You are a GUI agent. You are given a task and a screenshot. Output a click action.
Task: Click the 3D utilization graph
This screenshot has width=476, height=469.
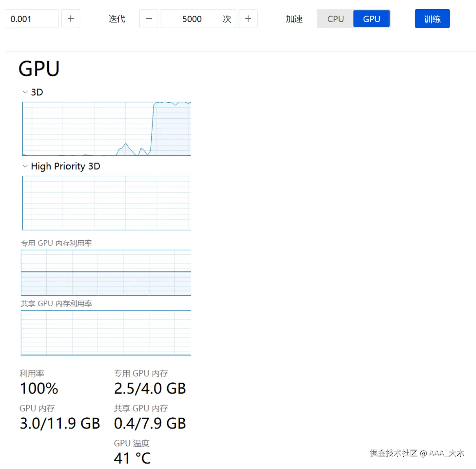click(x=106, y=128)
